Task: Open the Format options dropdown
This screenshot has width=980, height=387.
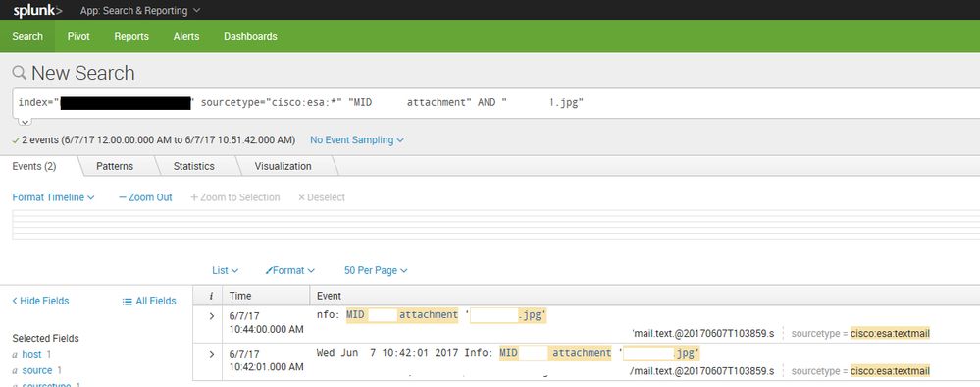Action: (290, 270)
